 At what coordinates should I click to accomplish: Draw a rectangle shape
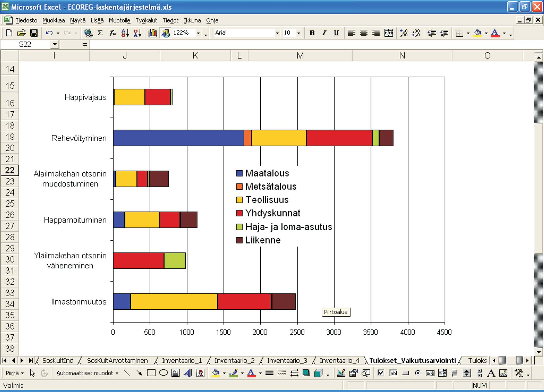[x=151, y=373]
